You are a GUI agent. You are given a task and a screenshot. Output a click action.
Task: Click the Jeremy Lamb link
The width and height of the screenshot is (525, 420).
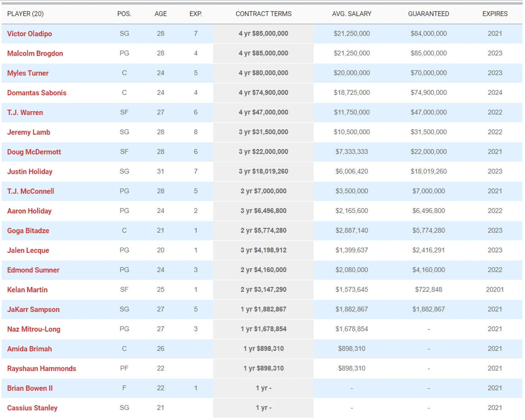tap(29, 132)
